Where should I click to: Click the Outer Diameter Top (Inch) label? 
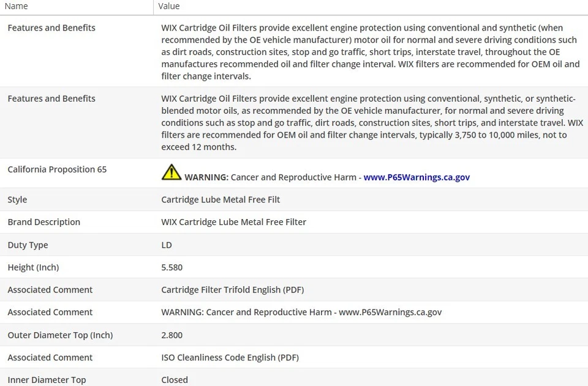60,335
